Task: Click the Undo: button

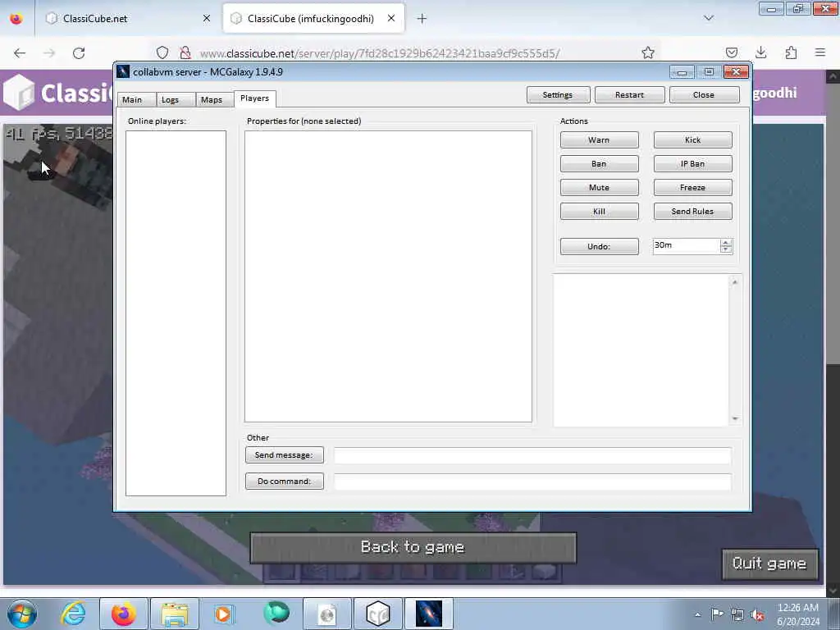Action: pos(599,246)
